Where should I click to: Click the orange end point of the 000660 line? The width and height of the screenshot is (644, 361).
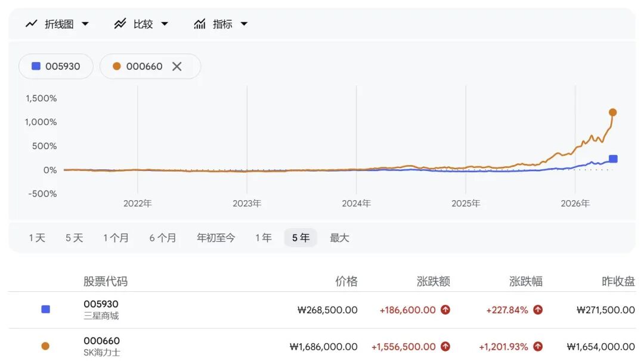pos(612,113)
